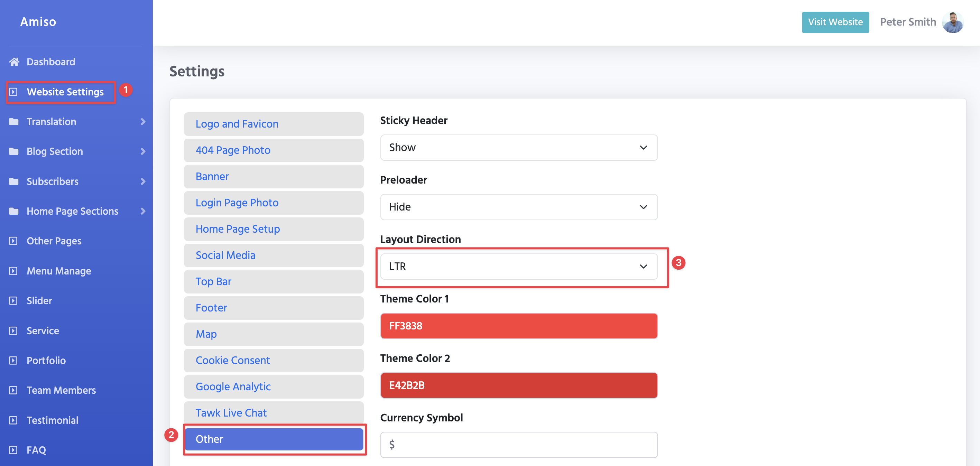The image size is (980, 466).
Task: Expand the Blog Section submenu chevron
Action: click(143, 151)
